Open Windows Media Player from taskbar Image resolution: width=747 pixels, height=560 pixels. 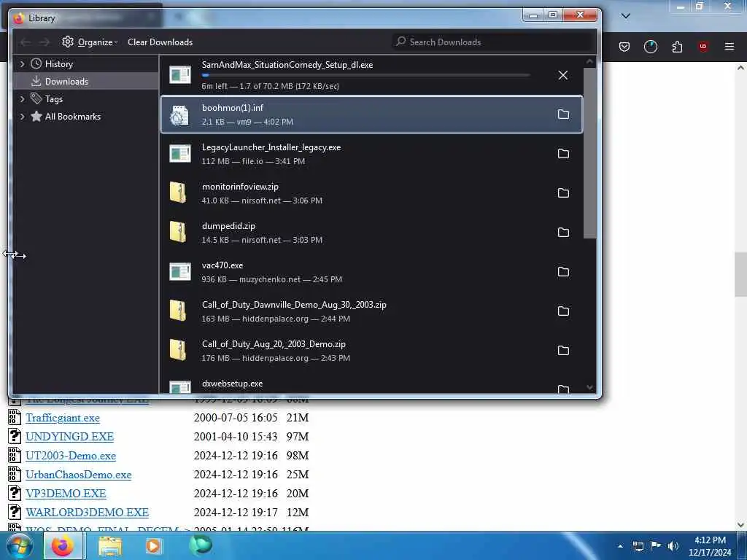tap(153, 546)
